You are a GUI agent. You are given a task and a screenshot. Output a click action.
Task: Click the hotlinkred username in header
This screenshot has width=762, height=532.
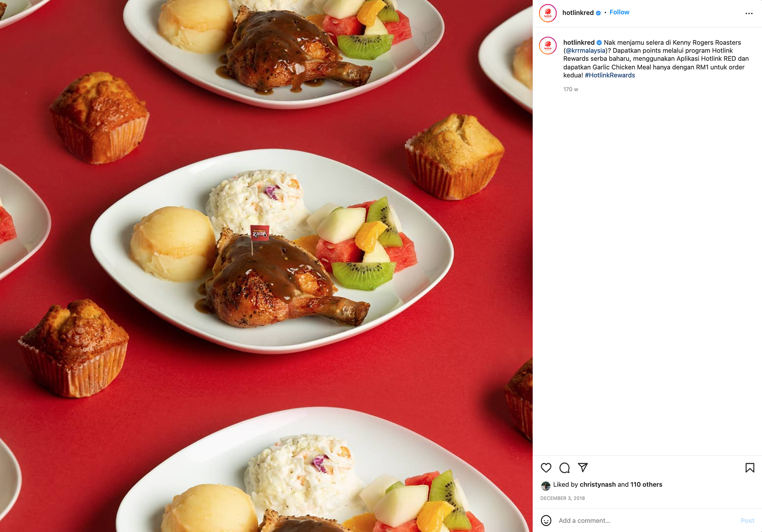578,13
